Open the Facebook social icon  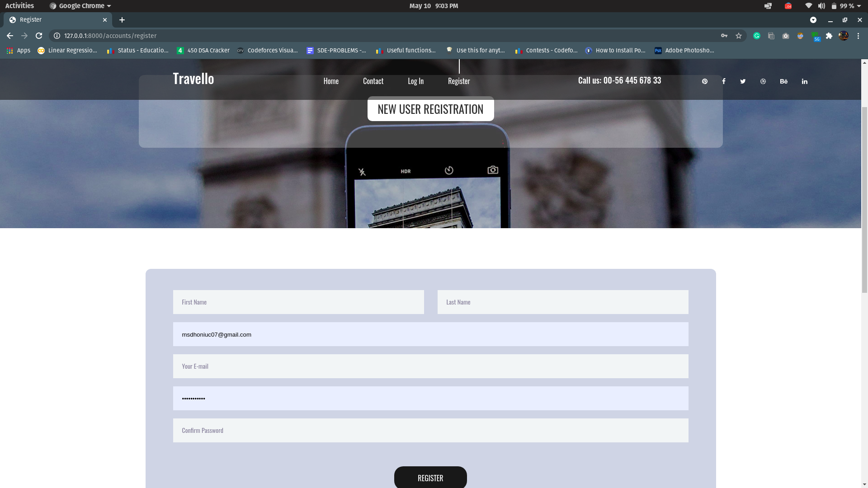pyautogui.click(x=724, y=81)
